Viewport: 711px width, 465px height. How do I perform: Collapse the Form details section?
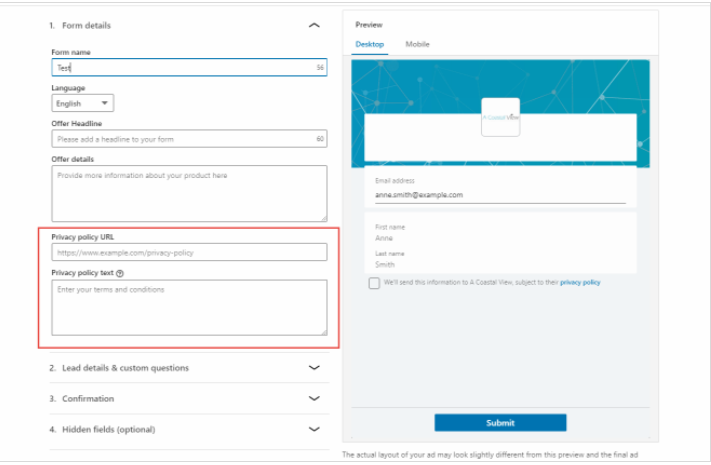[314, 25]
